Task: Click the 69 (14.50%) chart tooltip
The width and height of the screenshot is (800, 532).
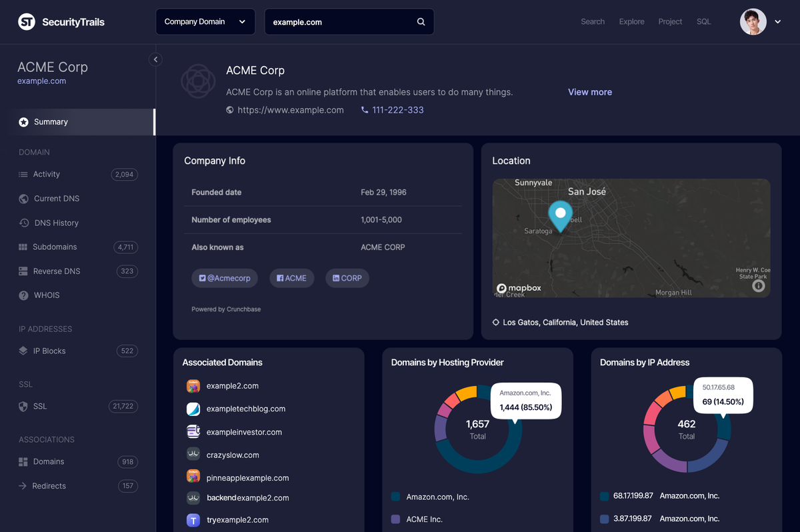Action: coord(723,397)
